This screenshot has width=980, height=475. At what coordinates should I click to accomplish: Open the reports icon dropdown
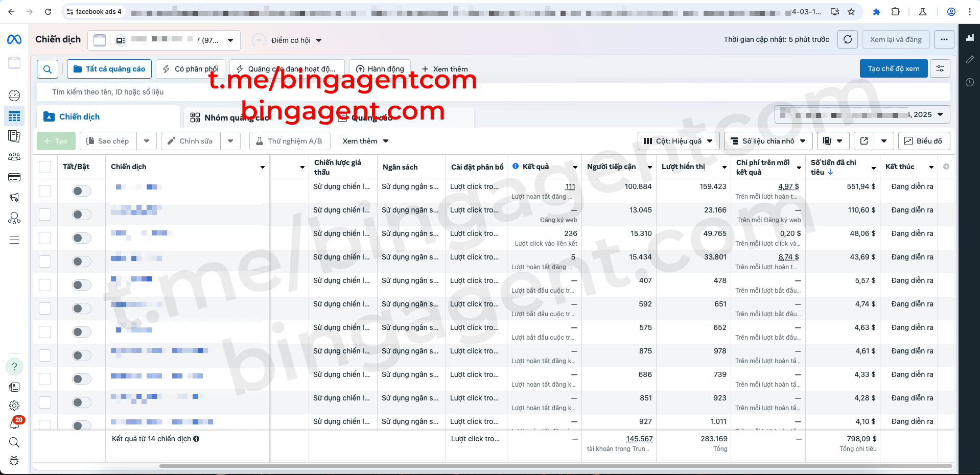click(x=833, y=141)
